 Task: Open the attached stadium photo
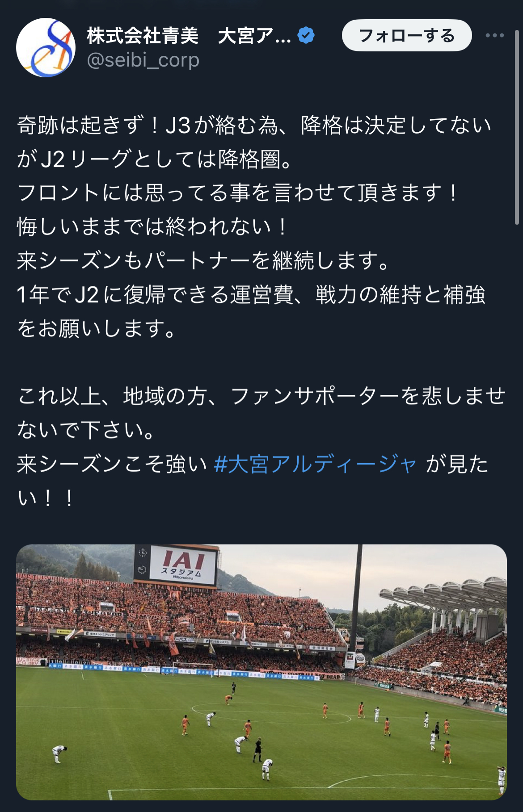tap(261, 672)
